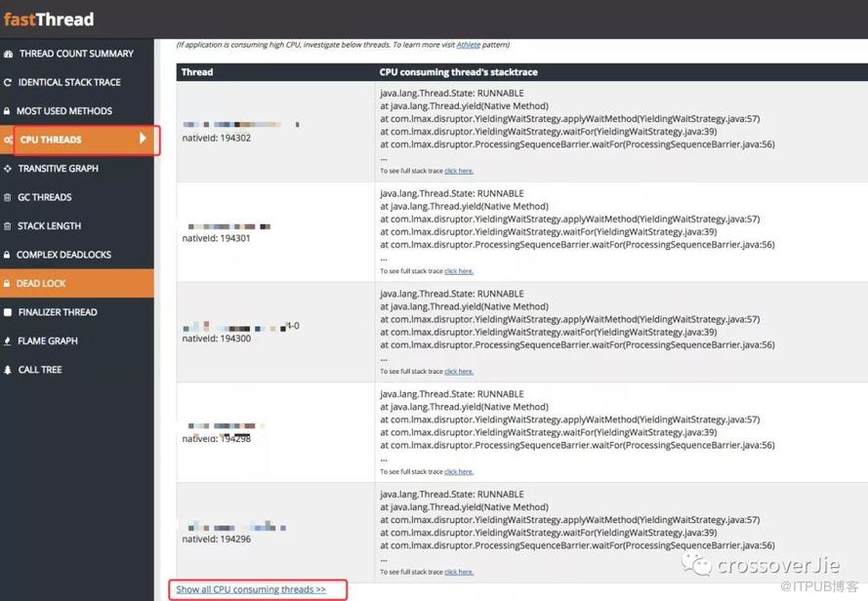
Task: Click the Finalizer Thread square icon
Action: point(7,312)
